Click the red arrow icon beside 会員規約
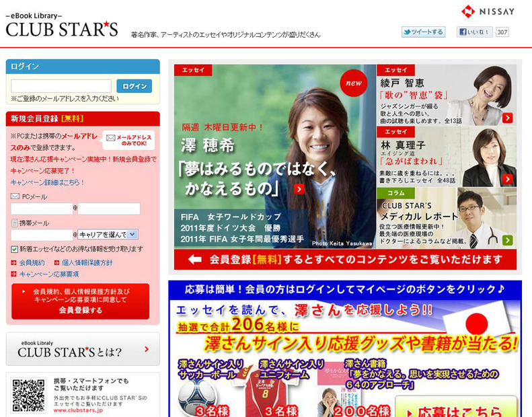532x417 pixels. point(13,262)
